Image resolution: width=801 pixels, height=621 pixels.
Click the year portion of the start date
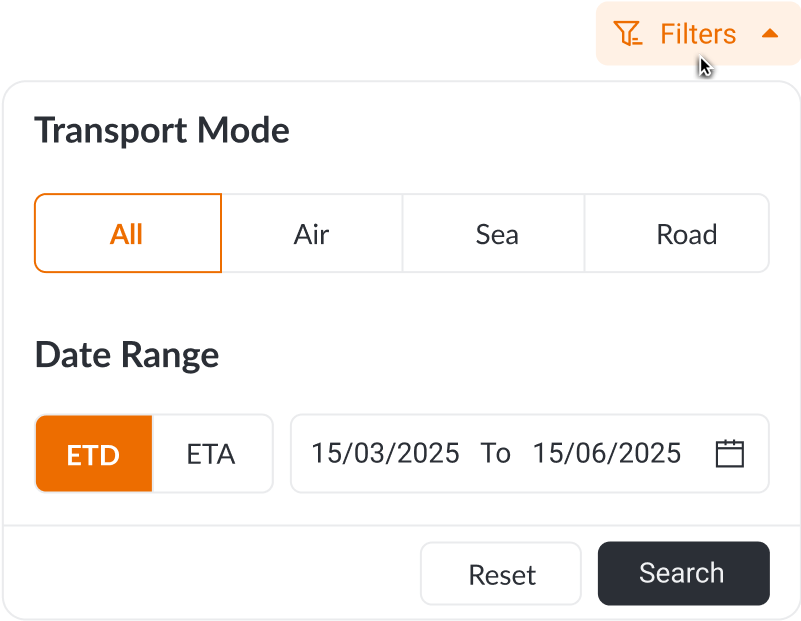(x=430, y=453)
